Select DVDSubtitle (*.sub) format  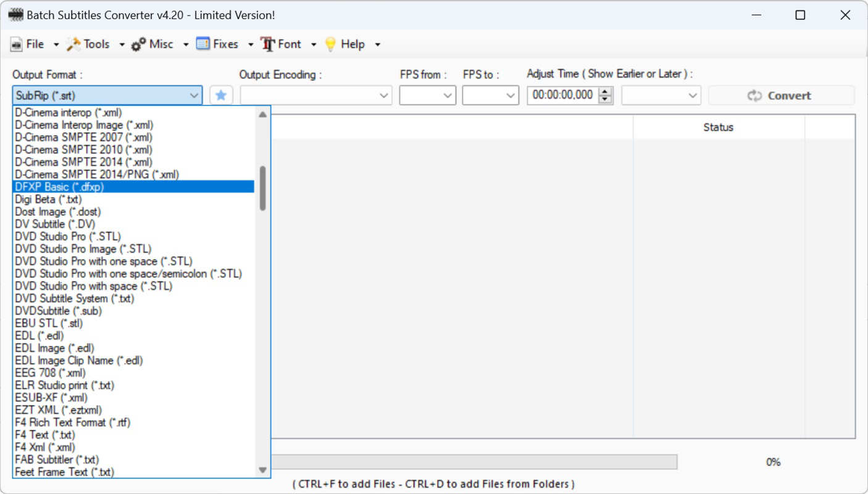click(x=133, y=311)
